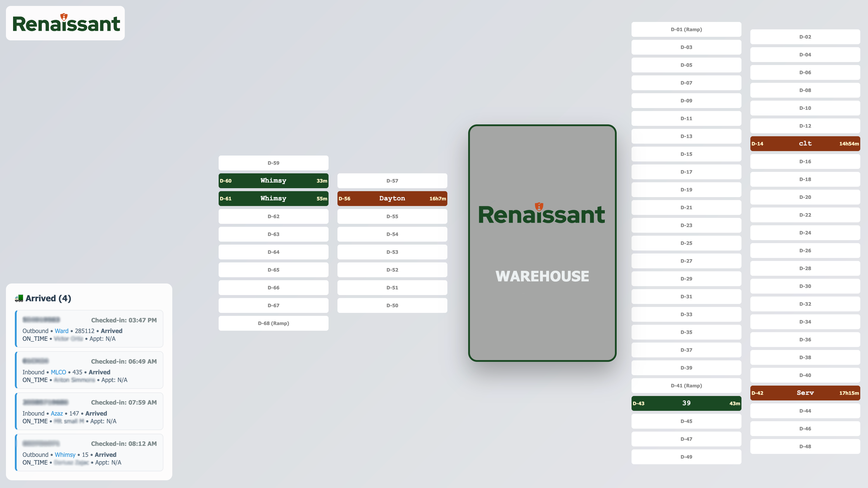The height and width of the screenshot is (488, 868).
Task: Click the Renaissant logo in the header
Action: (x=66, y=23)
